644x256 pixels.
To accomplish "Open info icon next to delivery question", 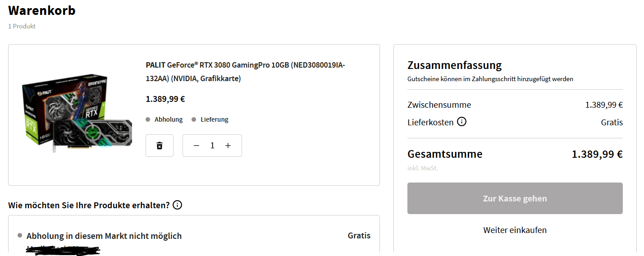I will [178, 205].
